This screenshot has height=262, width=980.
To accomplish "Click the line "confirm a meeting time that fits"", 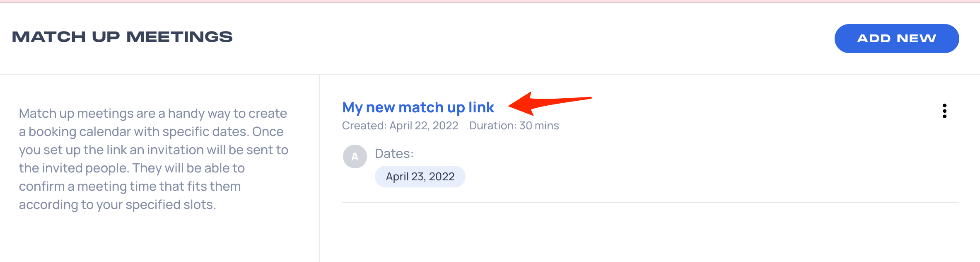I will pyautogui.click(x=130, y=187).
